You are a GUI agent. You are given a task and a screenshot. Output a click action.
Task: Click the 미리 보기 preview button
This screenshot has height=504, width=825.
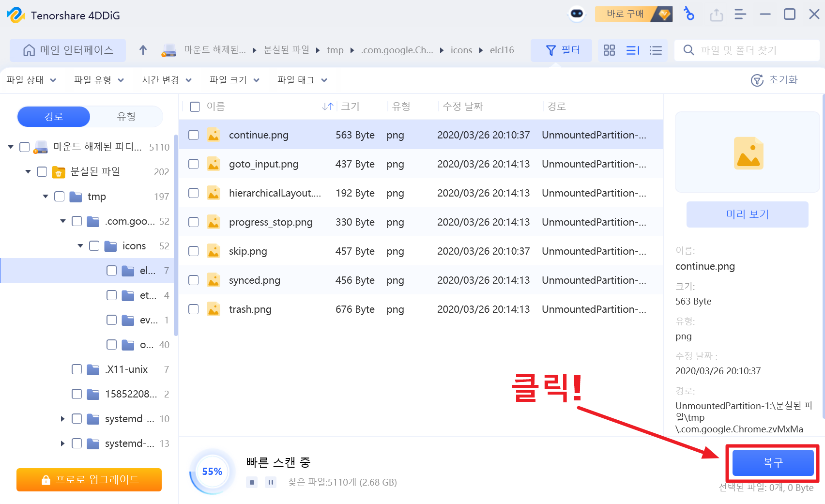pos(748,214)
